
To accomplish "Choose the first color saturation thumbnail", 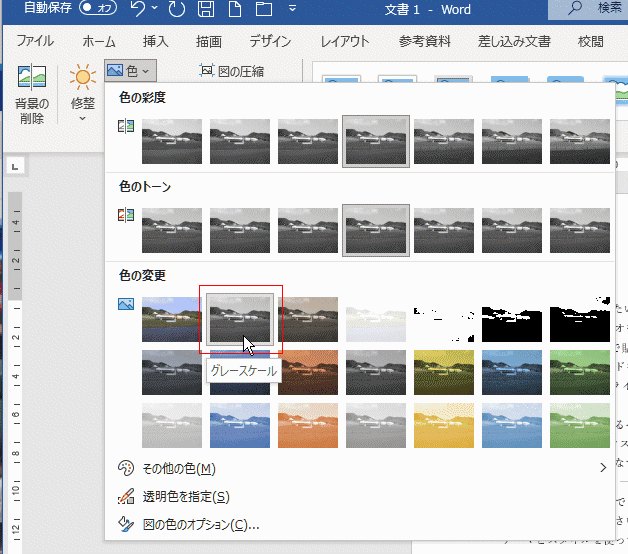I will point(172,141).
